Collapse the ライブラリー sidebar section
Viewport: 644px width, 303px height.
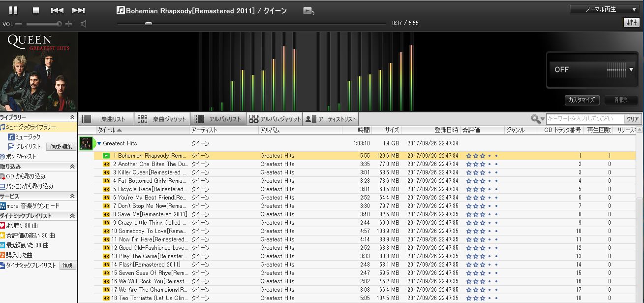pos(72,117)
